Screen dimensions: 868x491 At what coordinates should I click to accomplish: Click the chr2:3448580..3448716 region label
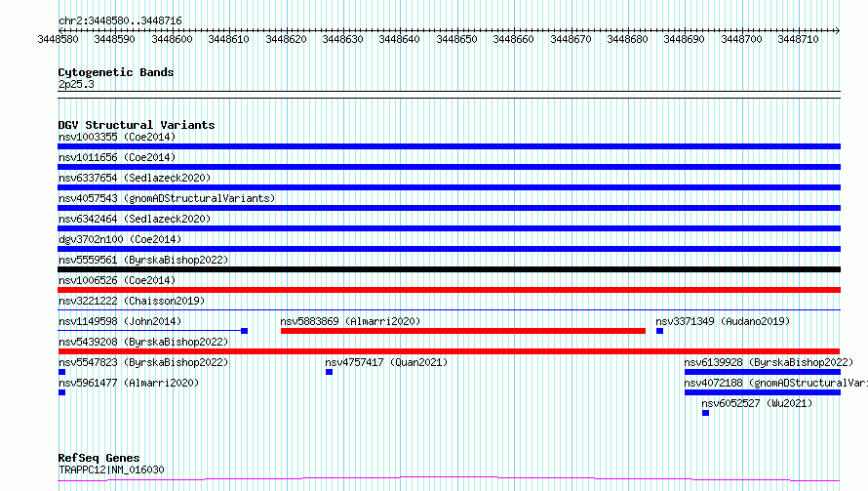(x=120, y=20)
